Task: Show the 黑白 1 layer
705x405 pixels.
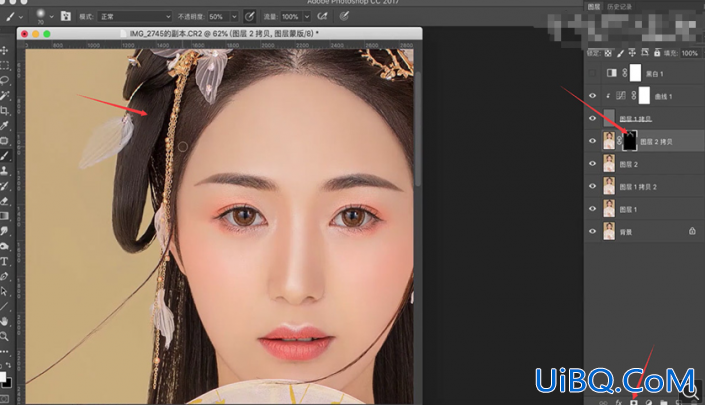Action: pos(593,73)
